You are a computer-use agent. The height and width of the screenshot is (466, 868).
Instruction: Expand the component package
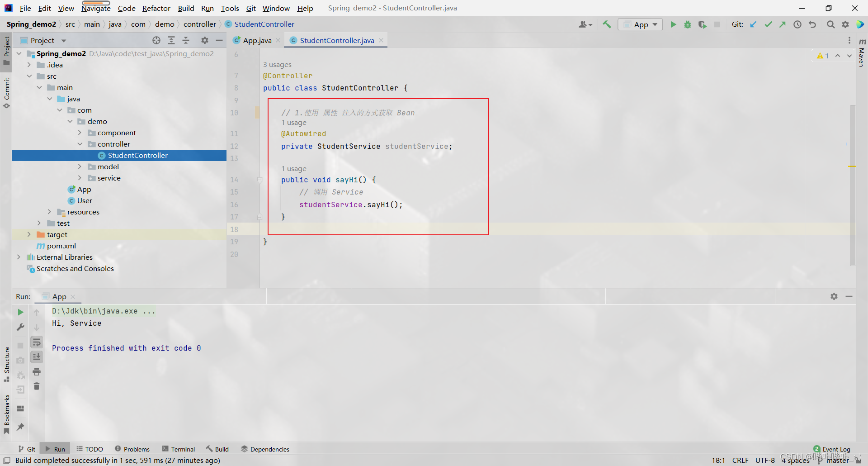pyautogui.click(x=80, y=133)
